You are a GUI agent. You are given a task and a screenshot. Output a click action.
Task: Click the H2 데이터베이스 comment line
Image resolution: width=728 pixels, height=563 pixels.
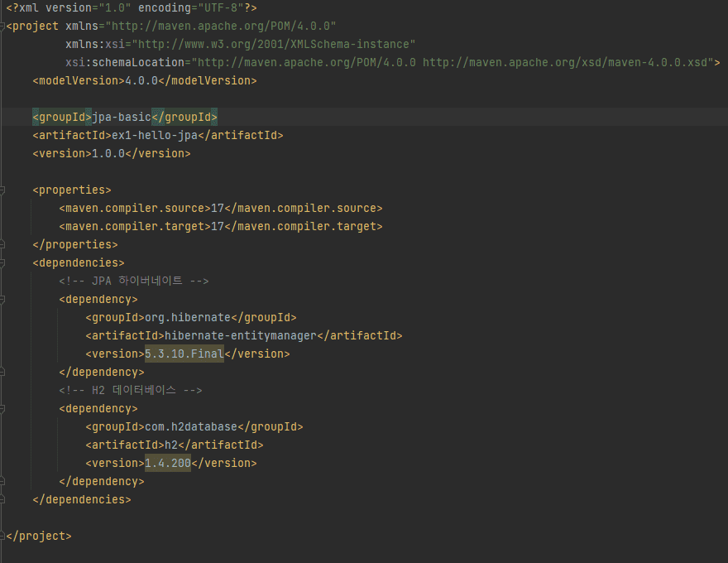[x=131, y=390]
